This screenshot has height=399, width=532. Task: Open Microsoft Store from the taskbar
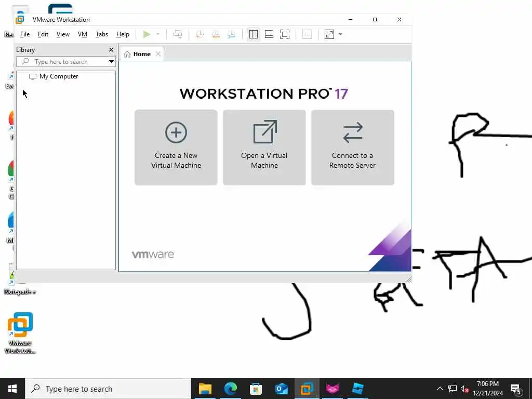point(256,389)
